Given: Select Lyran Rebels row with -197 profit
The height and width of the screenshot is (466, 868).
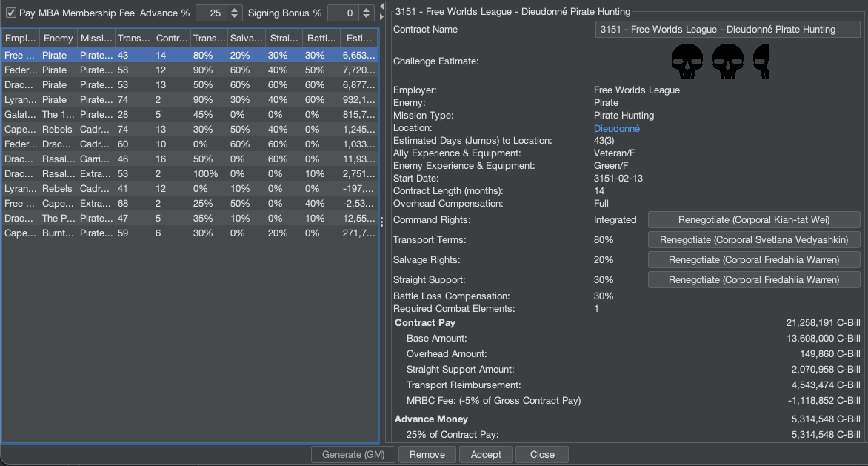Looking at the screenshot, I should pyautogui.click(x=190, y=188).
